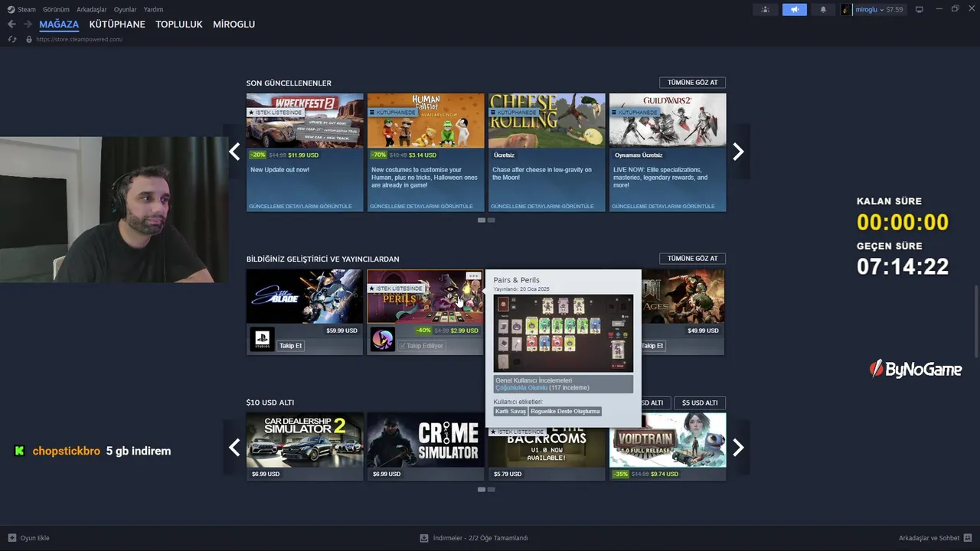The height and width of the screenshot is (551, 980).
Task: Open the Pairs & Perils screenshot preview
Action: 563,334
